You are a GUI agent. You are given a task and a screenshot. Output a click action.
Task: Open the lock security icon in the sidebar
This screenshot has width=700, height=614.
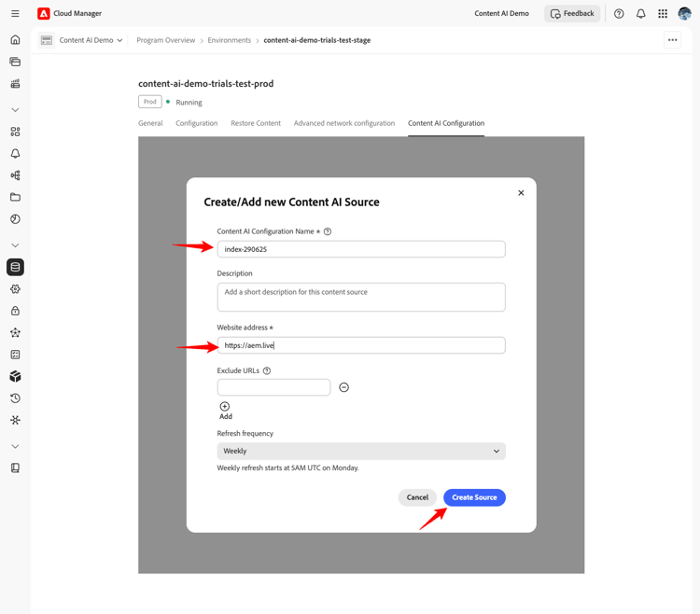click(15, 311)
